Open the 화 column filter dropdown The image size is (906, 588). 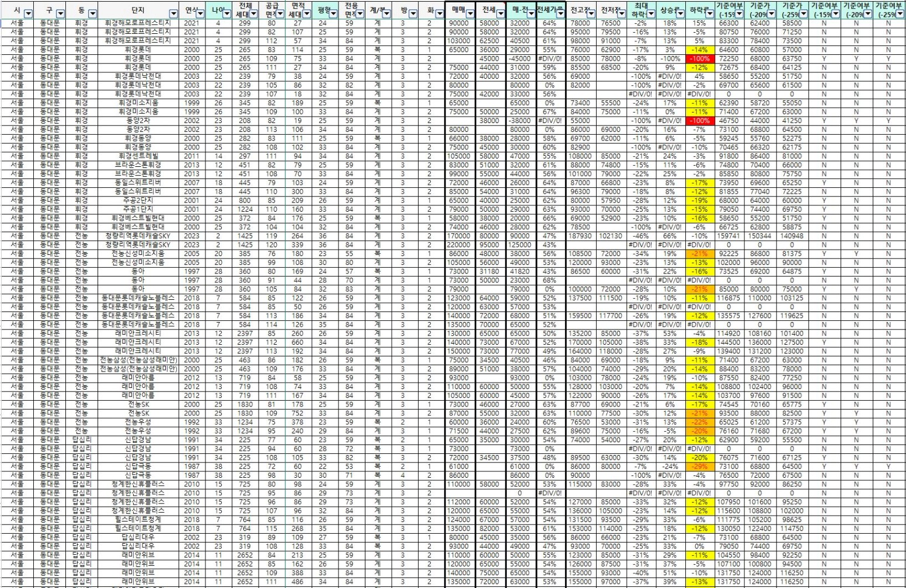pyautogui.click(x=438, y=13)
